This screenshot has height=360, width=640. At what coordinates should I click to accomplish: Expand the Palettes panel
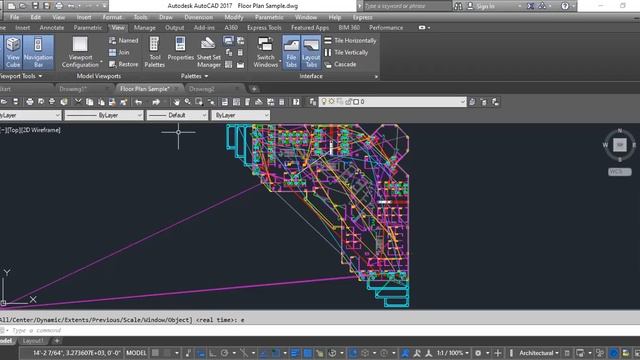coord(195,76)
